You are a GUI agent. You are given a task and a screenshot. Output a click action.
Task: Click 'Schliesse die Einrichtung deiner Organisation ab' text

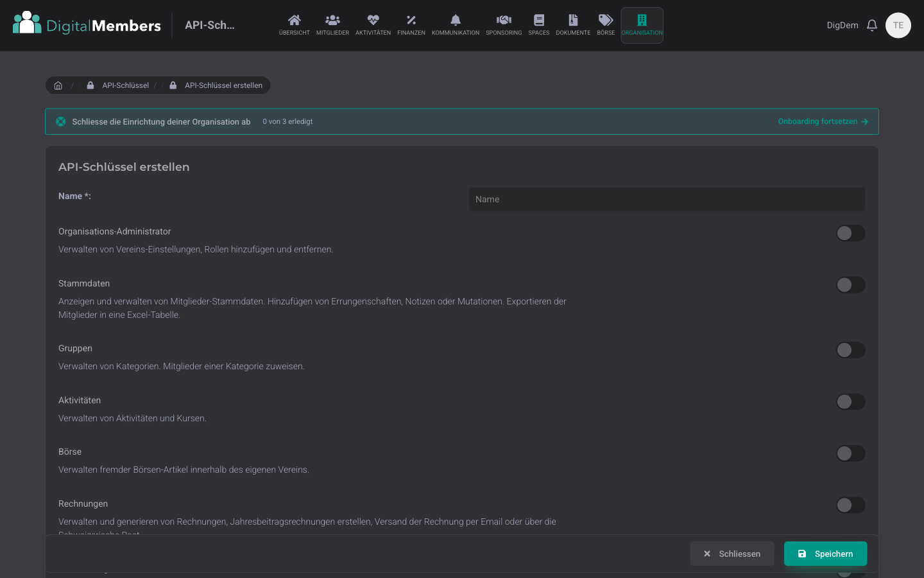(x=161, y=121)
